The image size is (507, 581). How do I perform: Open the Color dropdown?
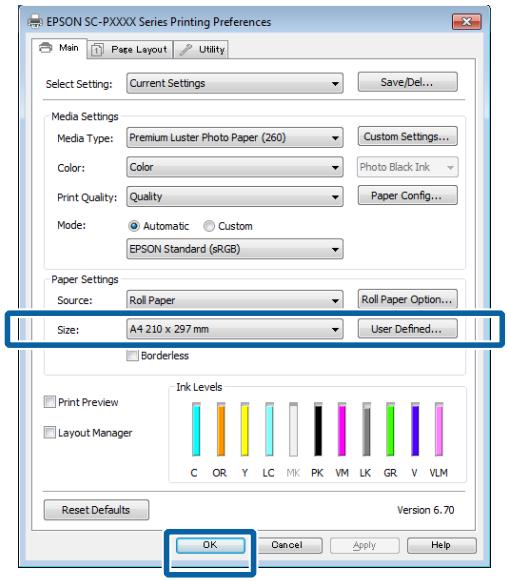(x=235, y=167)
